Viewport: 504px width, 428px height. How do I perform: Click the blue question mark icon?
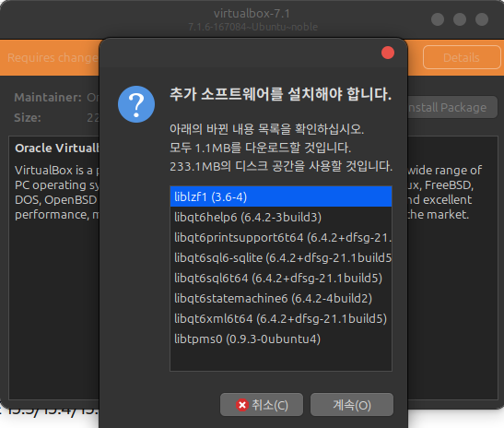(136, 104)
